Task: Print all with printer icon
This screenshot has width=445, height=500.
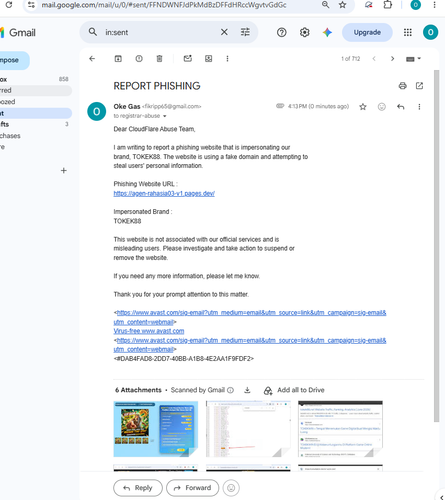Action: pyautogui.click(x=402, y=86)
